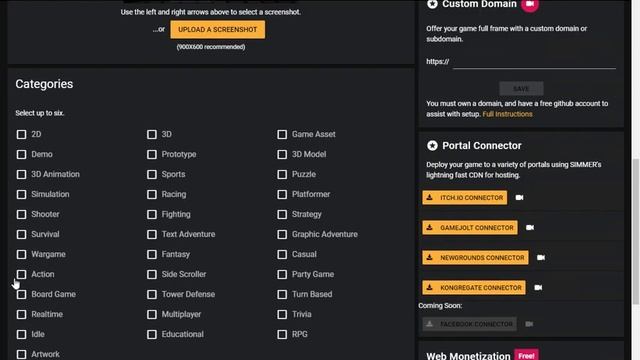The image size is (640, 360).
Task: Tick the Survival checkbox
Action: coord(21,234)
